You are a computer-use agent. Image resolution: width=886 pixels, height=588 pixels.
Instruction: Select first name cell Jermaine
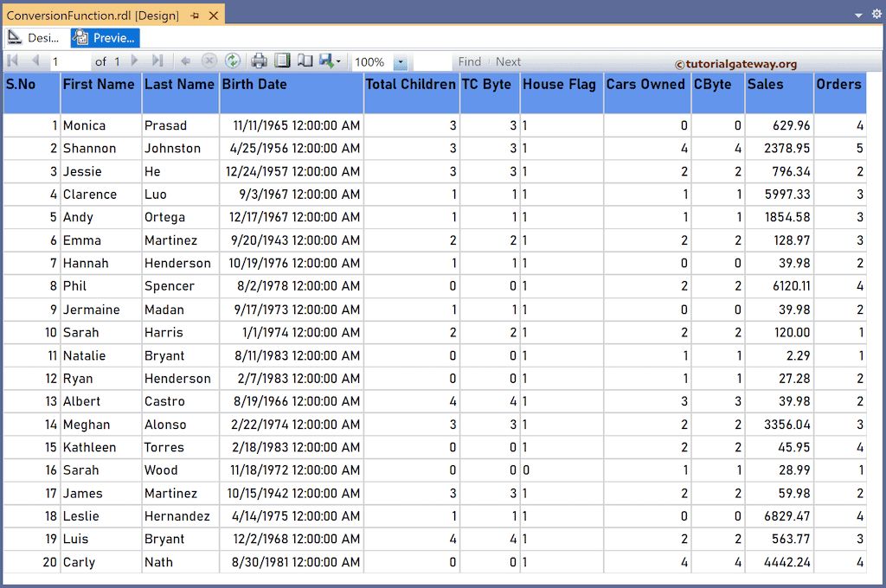(x=100, y=310)
